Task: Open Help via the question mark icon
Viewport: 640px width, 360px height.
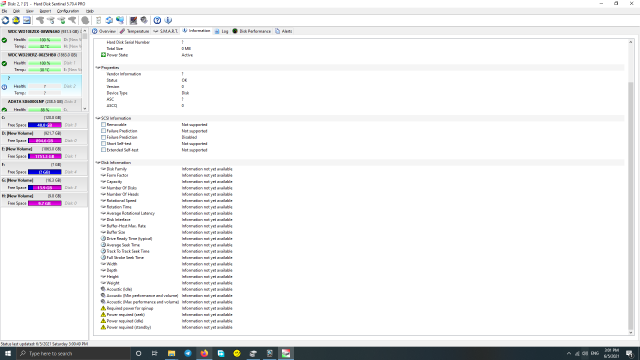Action: pyautogui.click(x=157, y=20)
